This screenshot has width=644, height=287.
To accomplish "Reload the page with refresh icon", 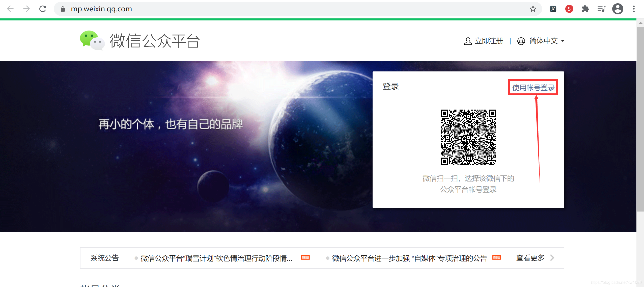I will tap(43, 9).
